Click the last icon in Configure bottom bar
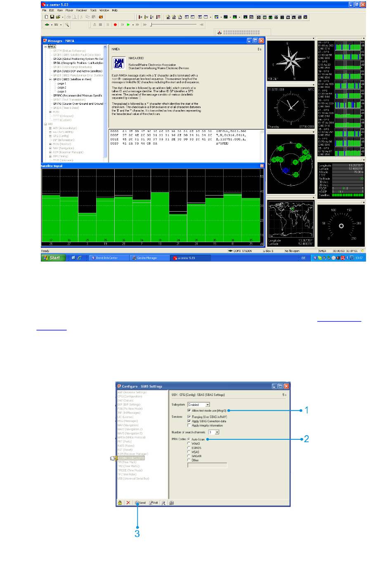This screenshot has height=561, width=392. [172, 503]
